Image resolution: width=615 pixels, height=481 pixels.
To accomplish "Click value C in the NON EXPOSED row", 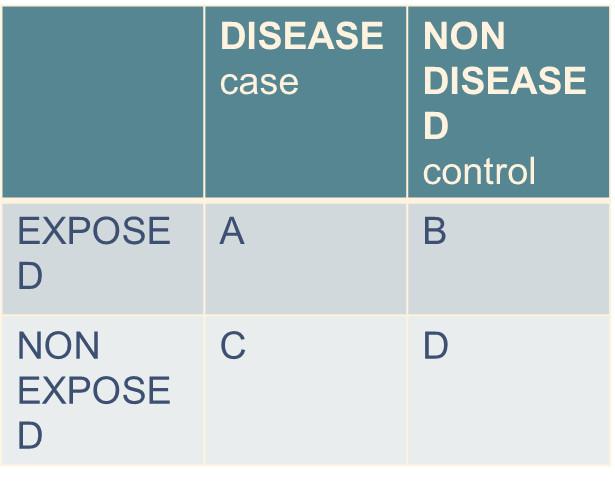I will click(233, 347).
